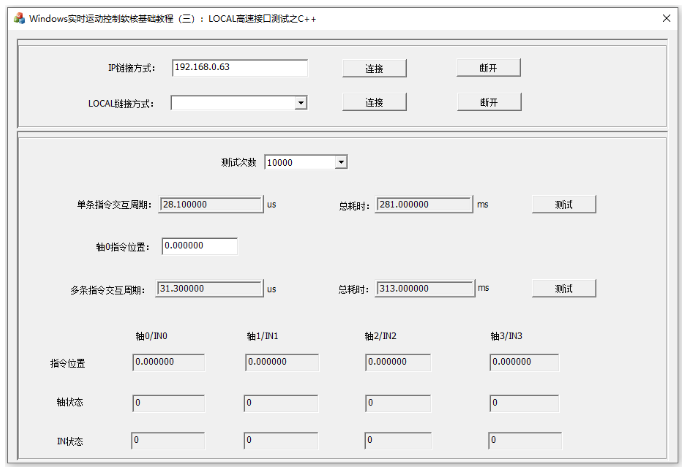Screen dimensions: 689x473
Task: Click IN状态 field under 轴0/IN0
Action: pos(168,440)
